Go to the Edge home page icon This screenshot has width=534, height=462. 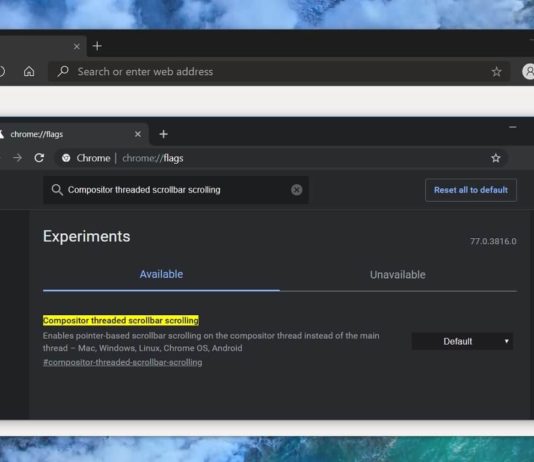[x=29, y=71]
